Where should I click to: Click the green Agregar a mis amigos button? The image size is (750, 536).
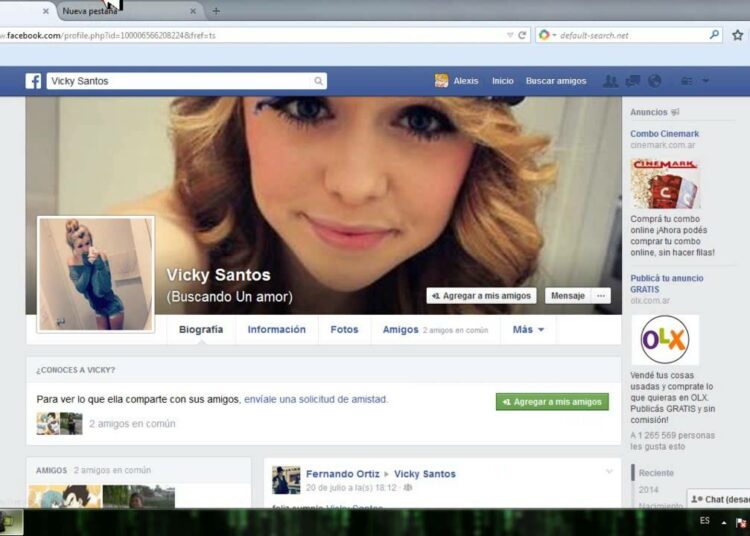click(552, 401)
